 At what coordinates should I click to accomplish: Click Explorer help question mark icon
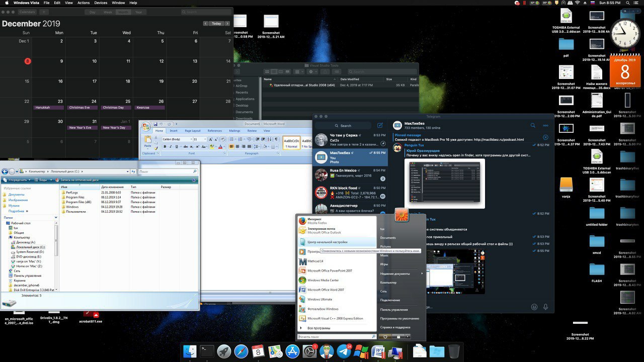[x=194, y=180]
